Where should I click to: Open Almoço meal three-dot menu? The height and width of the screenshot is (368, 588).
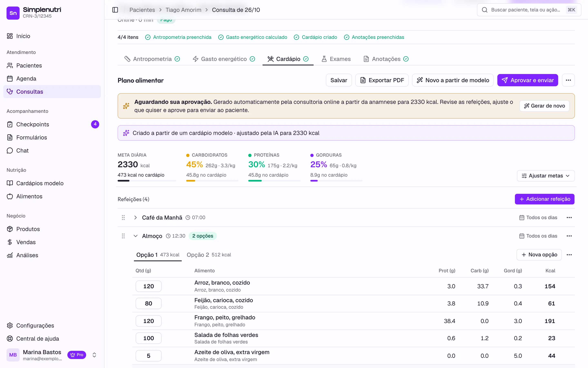click(569, 236)
